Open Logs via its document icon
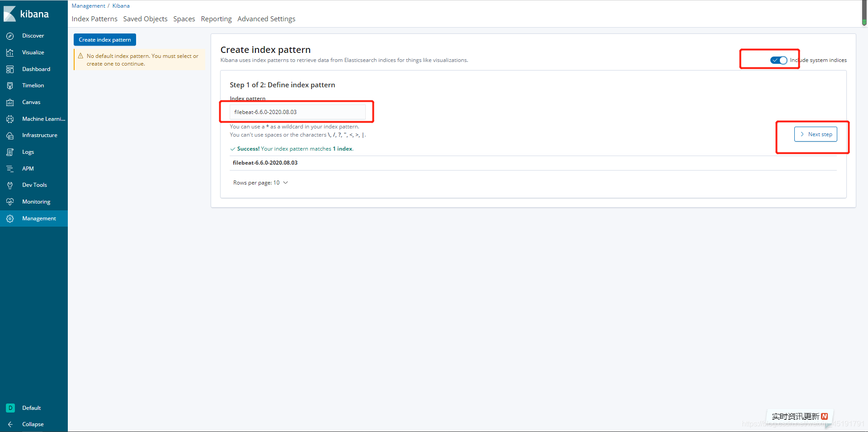The height and width of the screenshot is (432, 868). tap(10, 152)
